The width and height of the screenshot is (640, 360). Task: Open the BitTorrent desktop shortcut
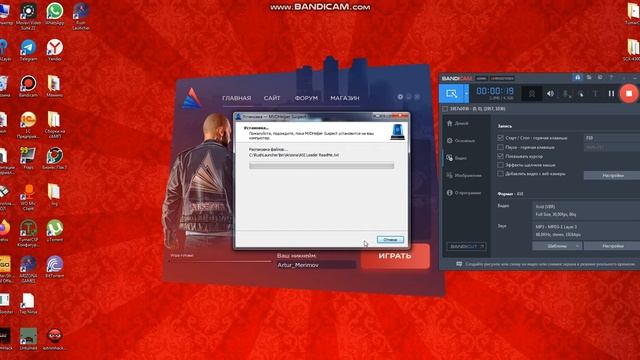(55, 267)
